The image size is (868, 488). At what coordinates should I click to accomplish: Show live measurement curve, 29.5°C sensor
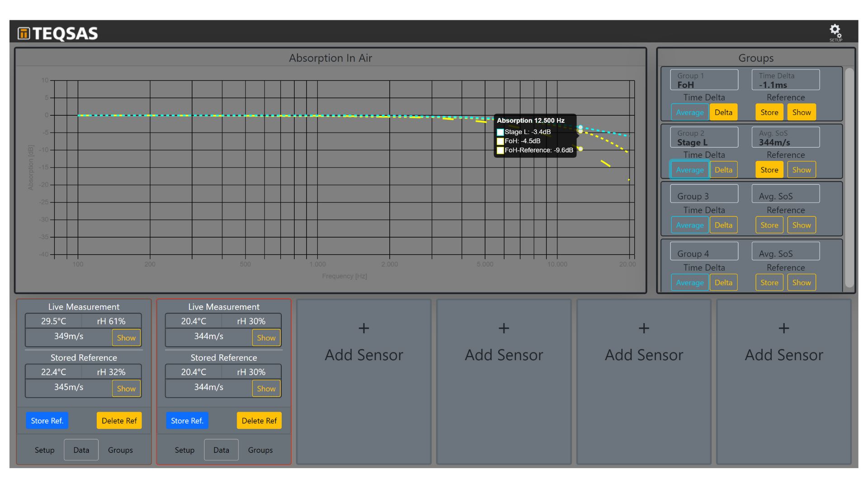point(126,338)
